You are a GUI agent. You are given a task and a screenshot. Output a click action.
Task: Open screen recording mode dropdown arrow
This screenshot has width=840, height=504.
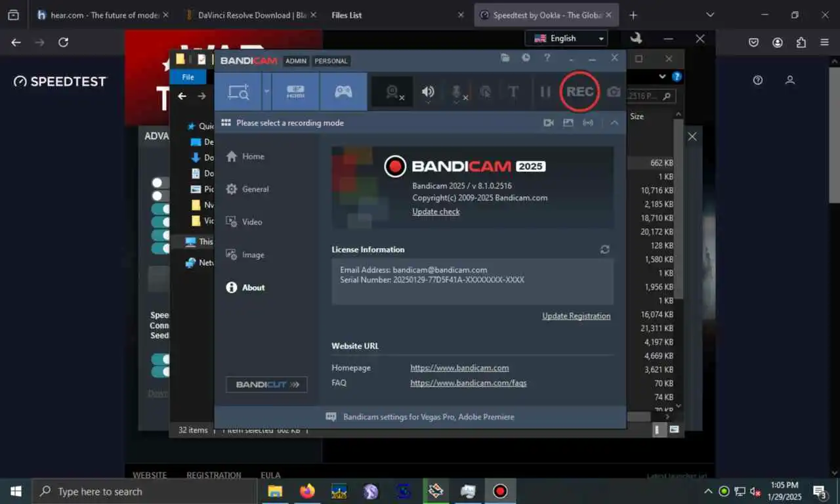[x=266, y=92]
